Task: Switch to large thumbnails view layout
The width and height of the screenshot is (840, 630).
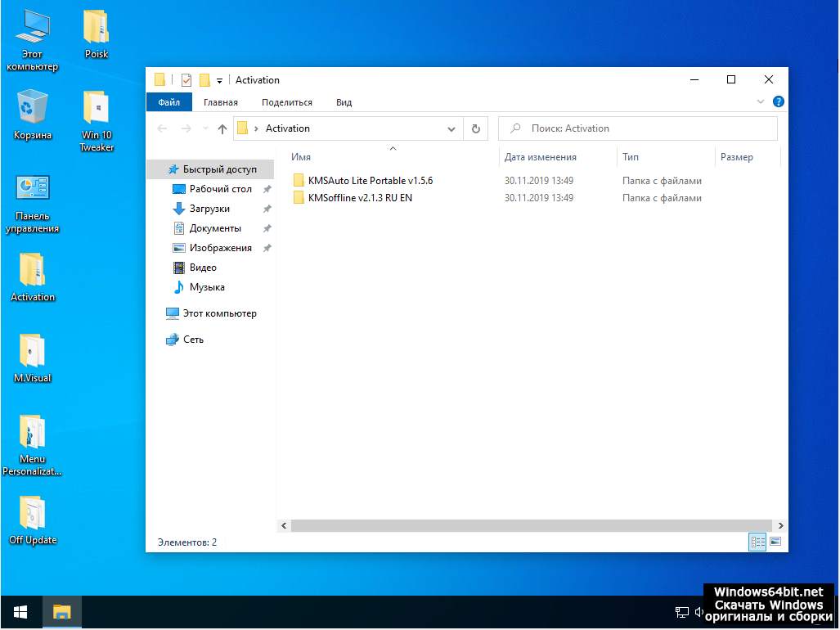Action: 775,542
